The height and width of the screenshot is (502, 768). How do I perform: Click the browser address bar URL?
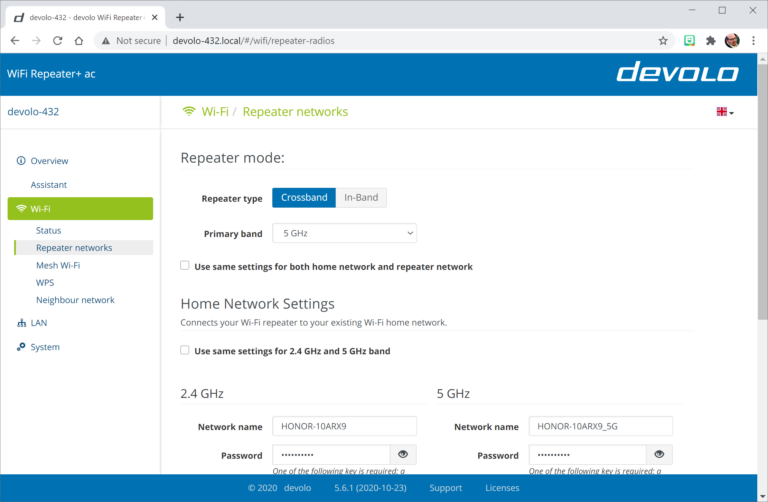tap(253, 41)
